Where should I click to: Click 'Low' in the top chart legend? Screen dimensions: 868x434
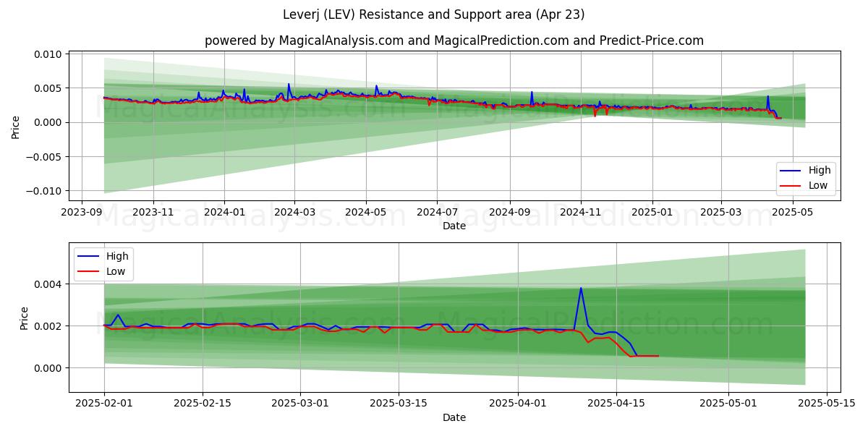tap(819, 185)
